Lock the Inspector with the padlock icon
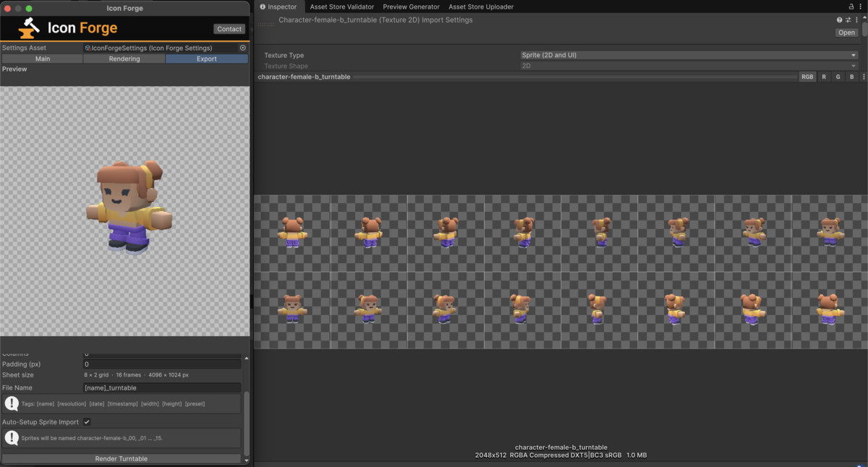The height and width of the screenshot is (467, 868). point(851,7)
